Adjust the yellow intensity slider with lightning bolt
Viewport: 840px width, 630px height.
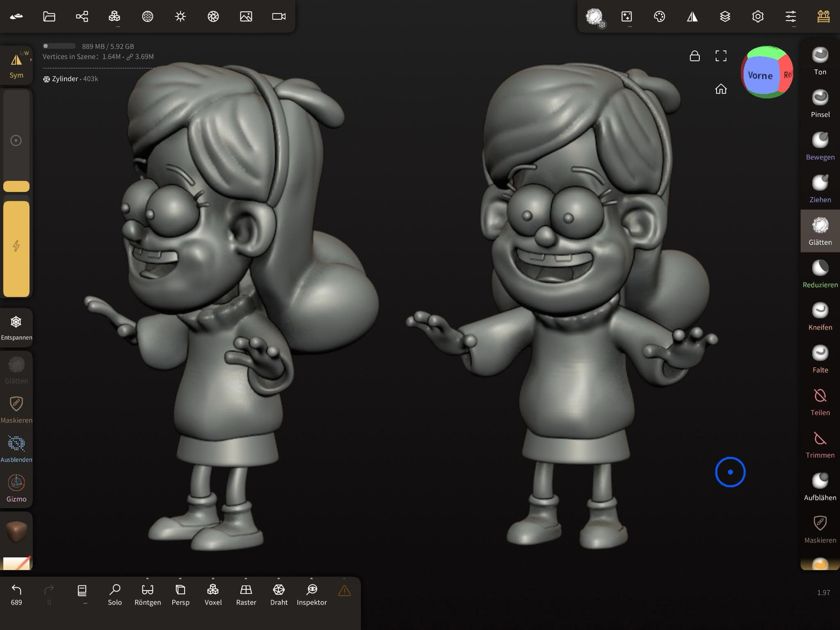pyautogui.click(x=16, y=249)
